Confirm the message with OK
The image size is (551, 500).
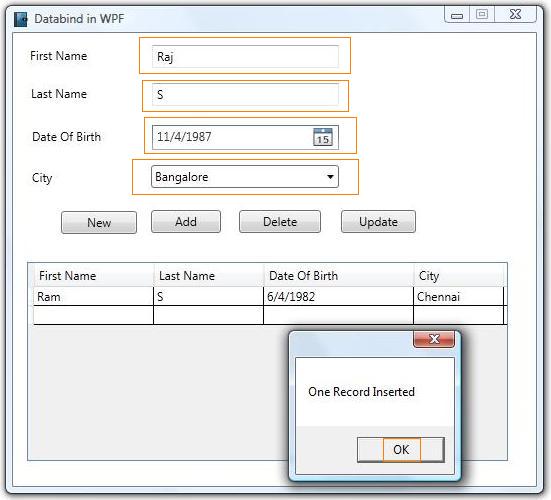(401, 450)
